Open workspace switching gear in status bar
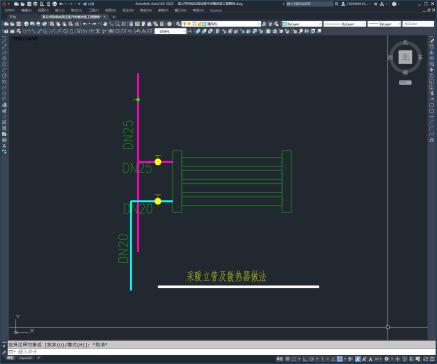The image size is (437, 364). [x=386, y=359]
